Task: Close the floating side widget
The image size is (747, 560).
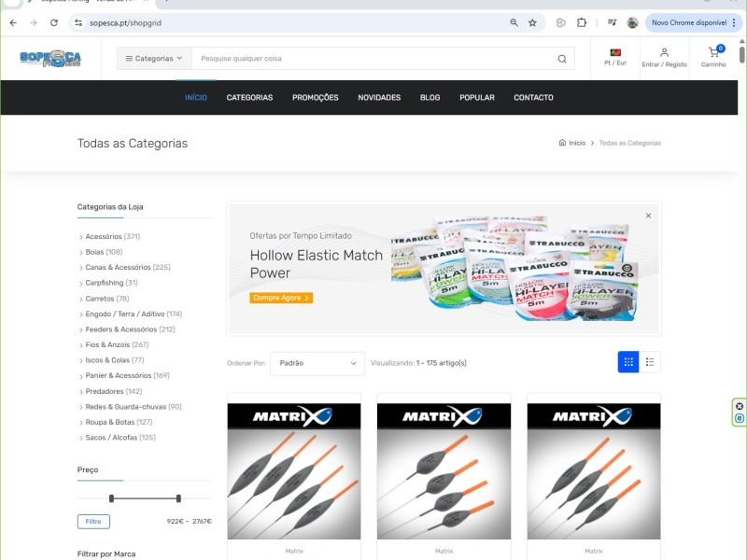Action: (x=740, y=406)
